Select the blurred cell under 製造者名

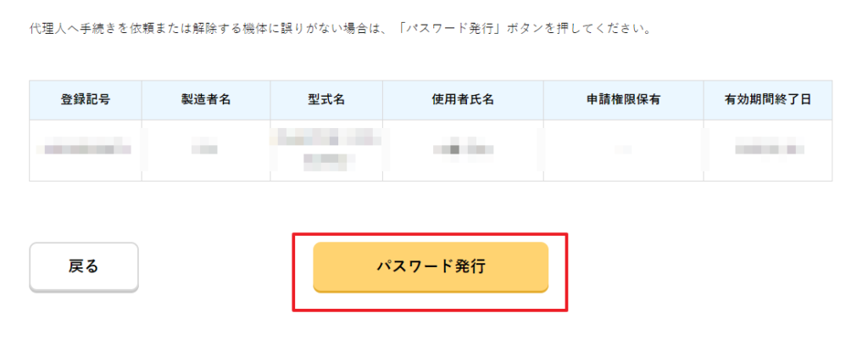click(206, 150)
